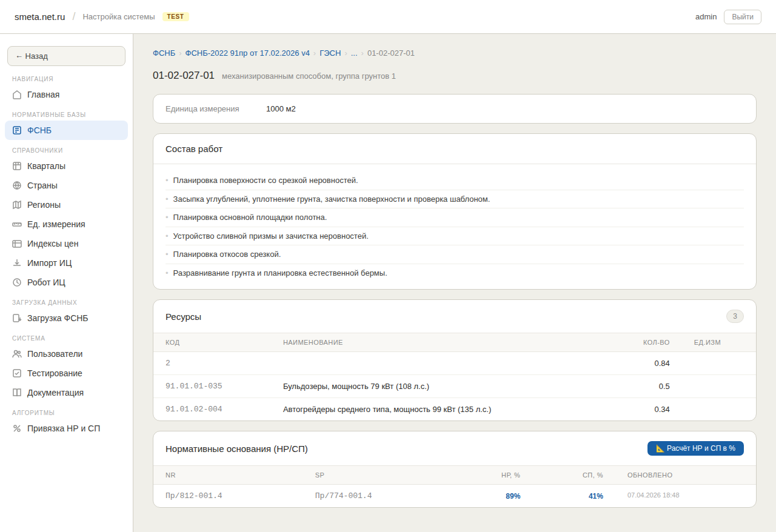The height and width of the screenshot is (532, 776).
Task: Select the Регионы map icon
Action: pyautogui.click(x=17, y=204)
